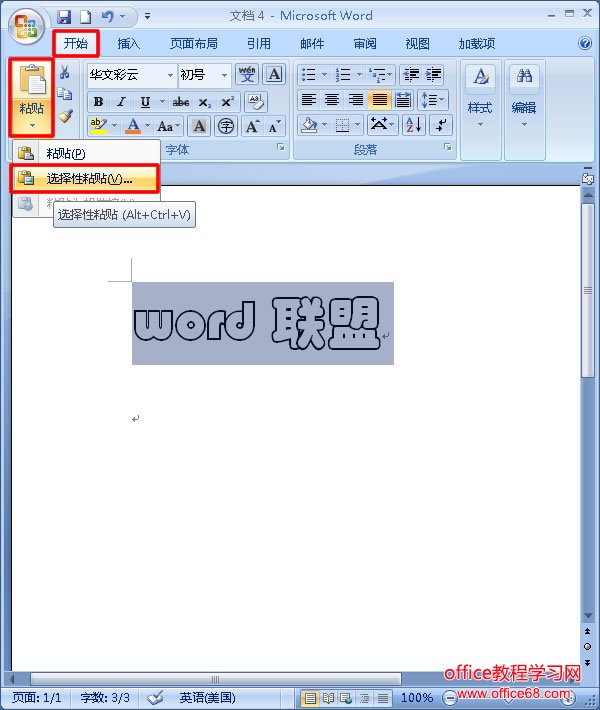
Task: Increase the paragraph indent
Action: tap(433, 74)
